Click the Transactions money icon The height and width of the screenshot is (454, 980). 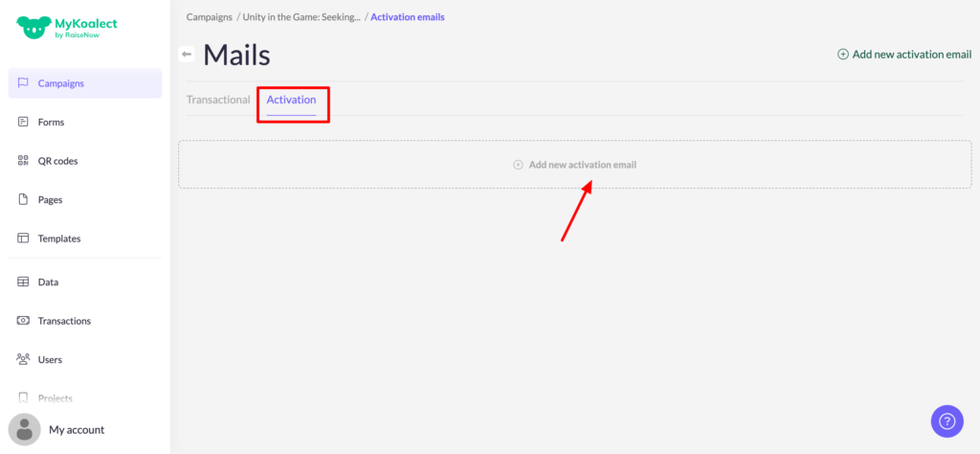pyautogui.click(x=23, y=321)
